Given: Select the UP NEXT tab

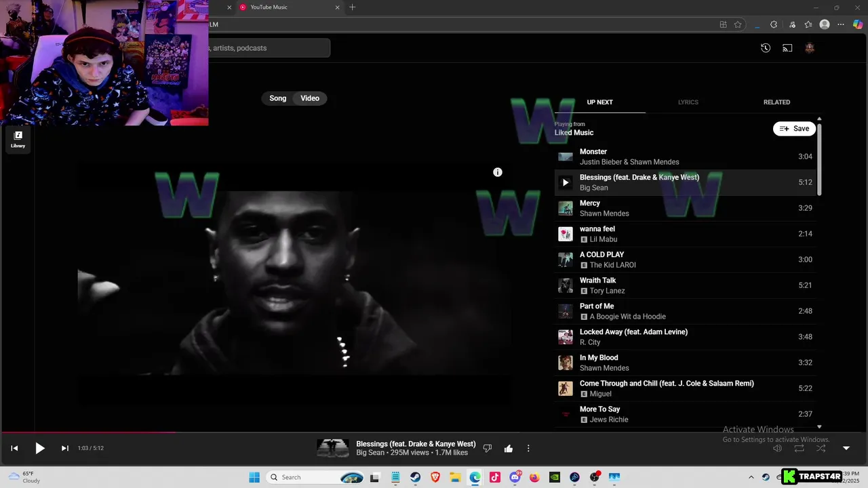Looking at the screenshot, I should (x=599, y=102).
